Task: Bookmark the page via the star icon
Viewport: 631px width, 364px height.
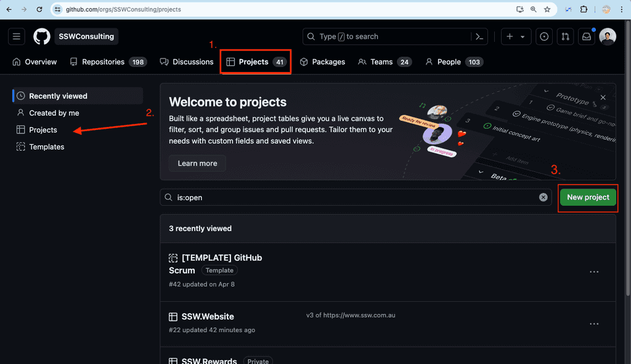Action: pyautogui.click(x=547, y=9)
